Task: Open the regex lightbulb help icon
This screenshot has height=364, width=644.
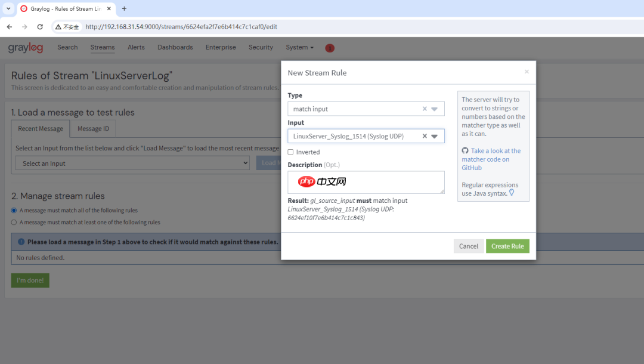Action: click(512, 192)
